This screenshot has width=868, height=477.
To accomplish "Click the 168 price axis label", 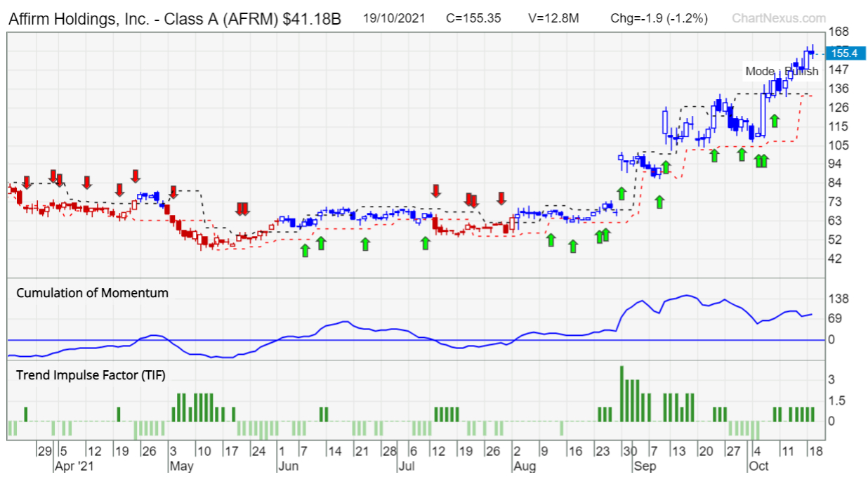I will (x=840, y=32).
